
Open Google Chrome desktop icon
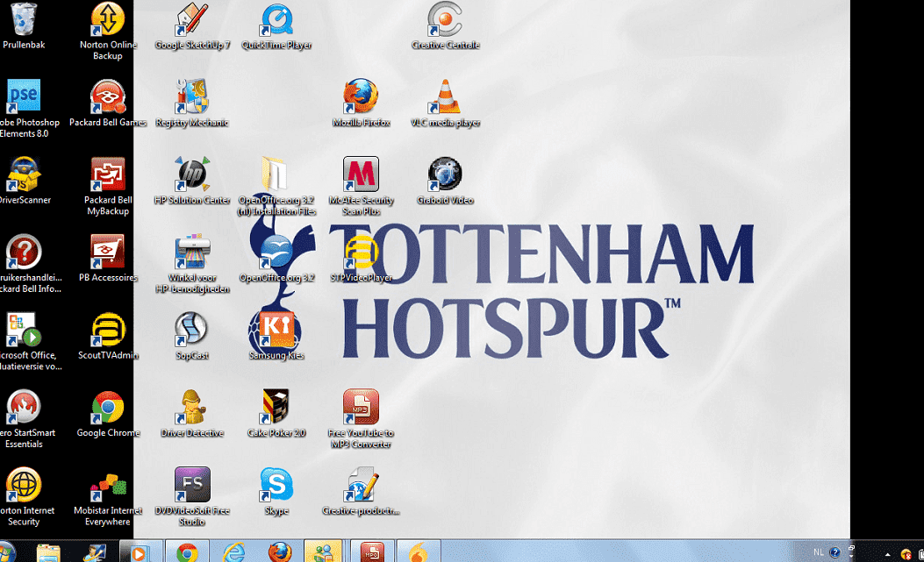tap(108, 408)
